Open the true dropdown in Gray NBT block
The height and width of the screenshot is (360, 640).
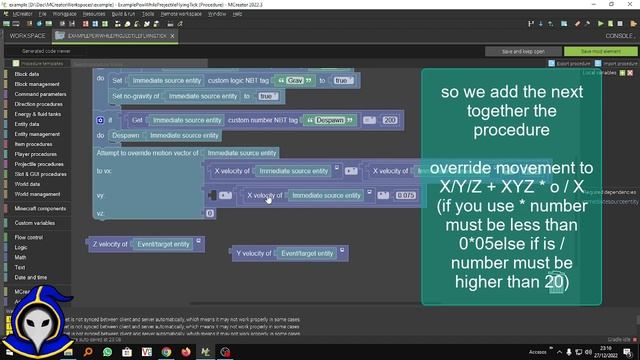click(x=343, y=80)
